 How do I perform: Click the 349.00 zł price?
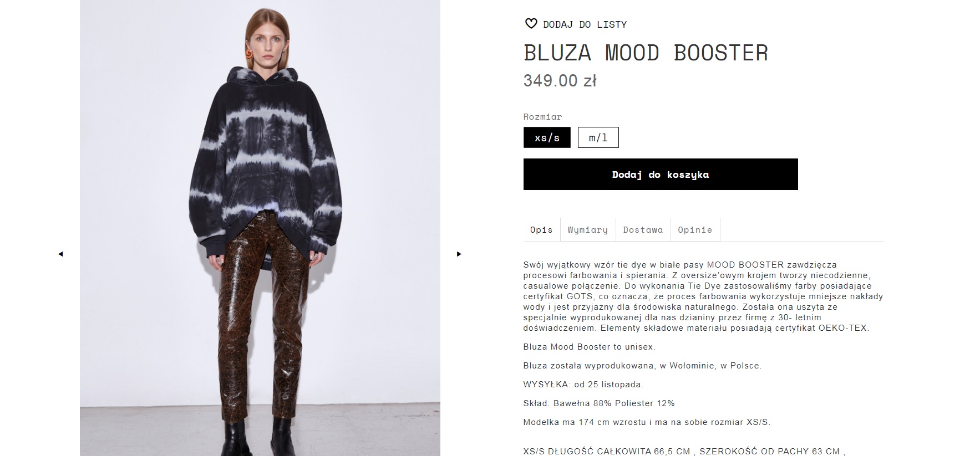[560, 80]
